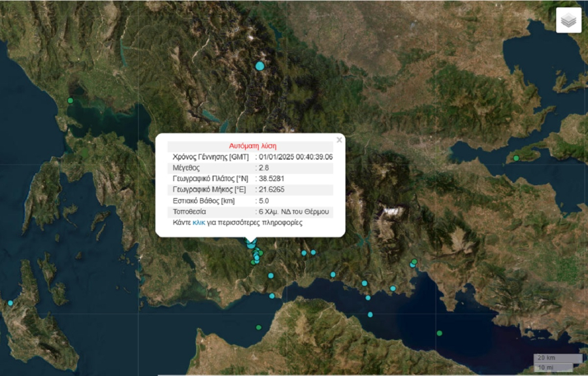Select the green marker in the eastern Gulf of Corinth
588x376 pixels.
(439, 333)
